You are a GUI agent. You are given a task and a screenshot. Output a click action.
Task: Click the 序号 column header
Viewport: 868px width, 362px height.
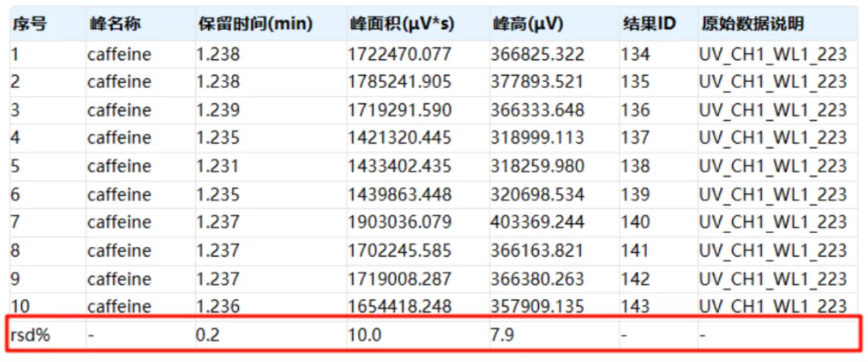29,24
